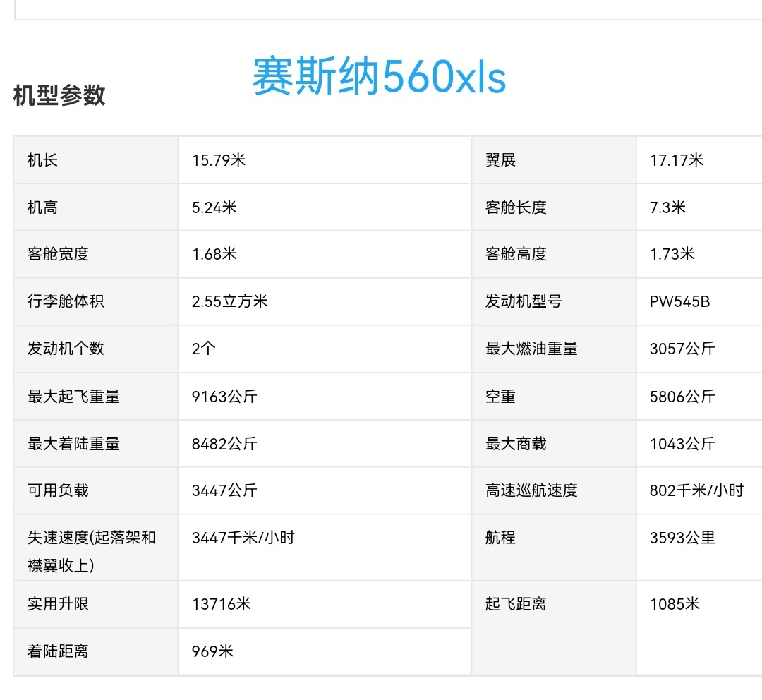The height and width of the screenshot is (700, 762).
Task: Select the 2.55立方米 value
Action: (x=230, y=301)
